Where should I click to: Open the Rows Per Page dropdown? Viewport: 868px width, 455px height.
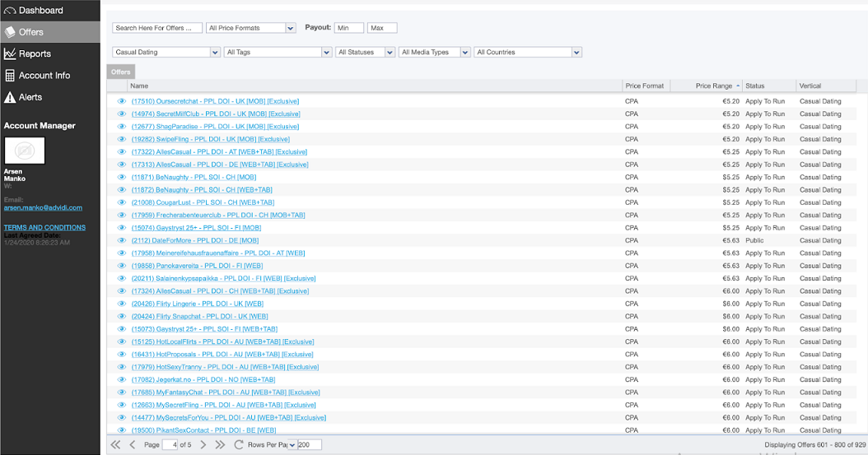(292, 444)
